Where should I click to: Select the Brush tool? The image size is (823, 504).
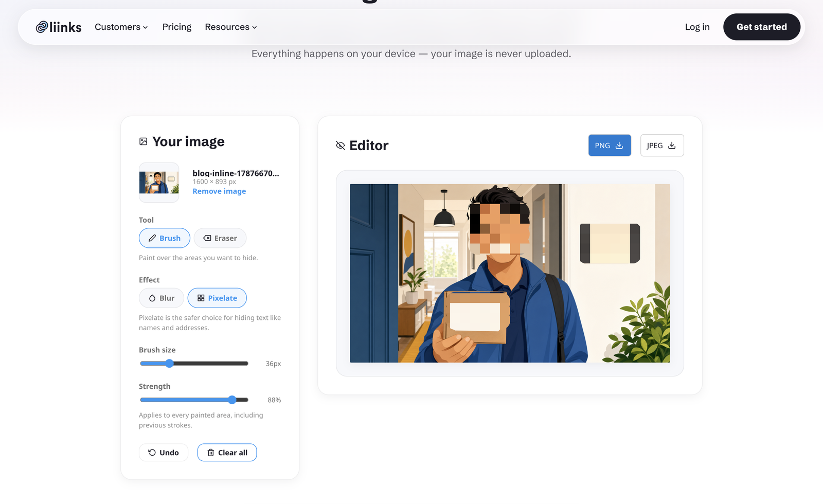tap(165, 238)
